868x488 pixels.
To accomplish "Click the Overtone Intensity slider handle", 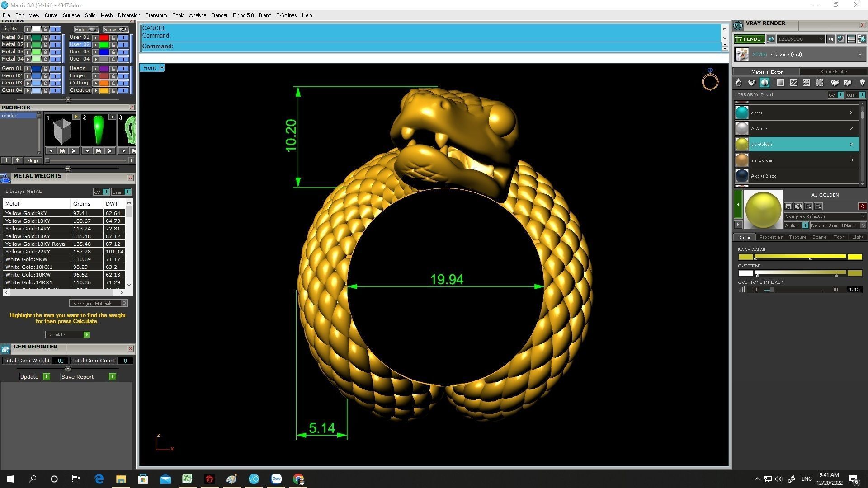I will pos(772,290).
